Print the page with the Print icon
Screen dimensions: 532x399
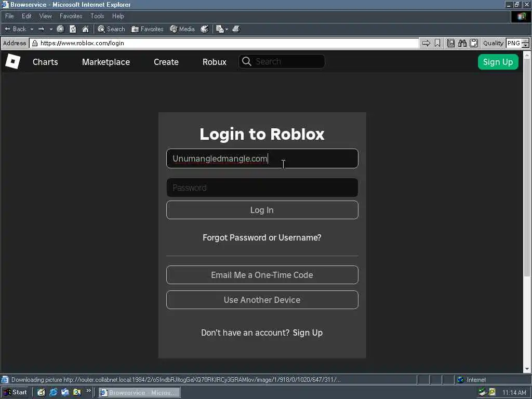[x=236, y=29]
